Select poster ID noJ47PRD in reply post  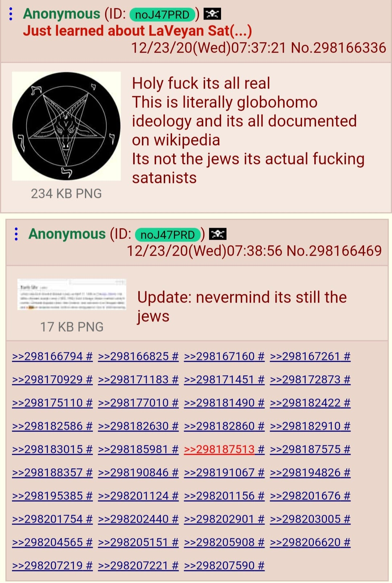click(x=168, y=235)
